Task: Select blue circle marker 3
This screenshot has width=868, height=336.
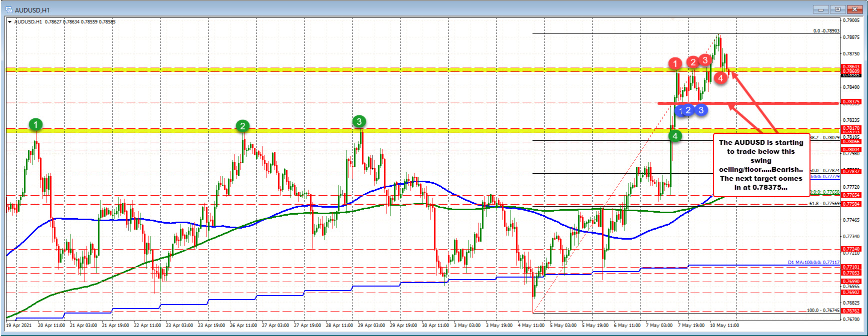Action: coord(701,110)
